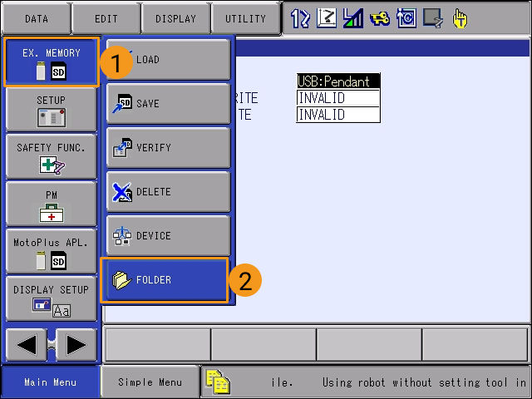Choose VERIFY from submenu
The image size is (532, 399).
168,148
